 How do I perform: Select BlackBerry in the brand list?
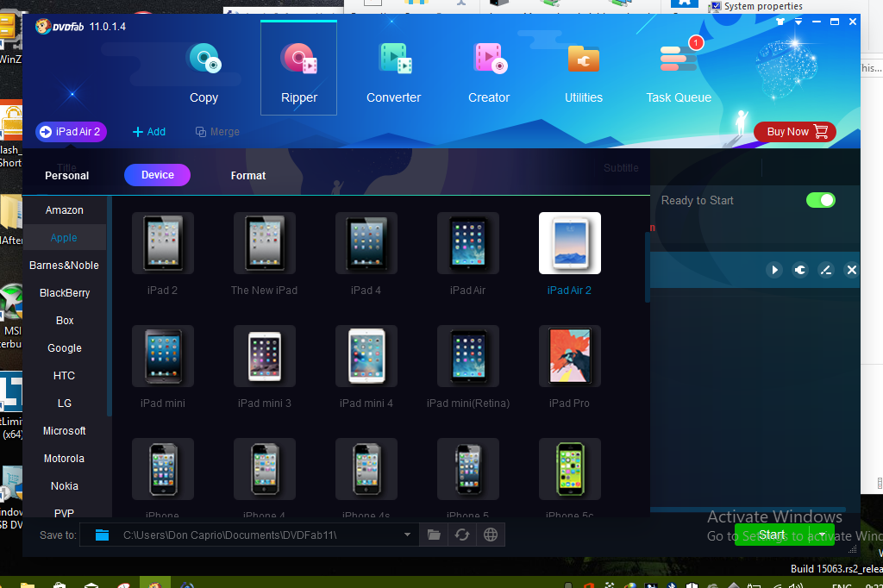click(x=64, y=293)
